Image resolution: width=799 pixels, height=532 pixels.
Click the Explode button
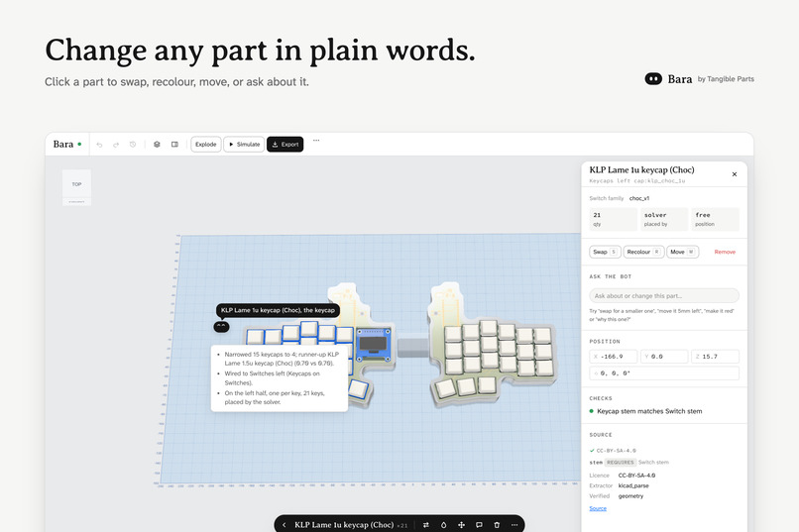206,145
